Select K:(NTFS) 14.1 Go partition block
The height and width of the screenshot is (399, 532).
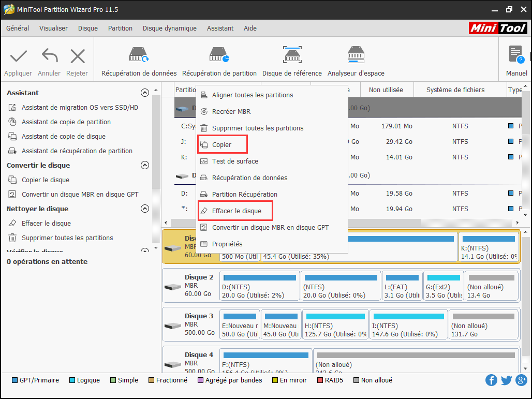pos(489,247)
